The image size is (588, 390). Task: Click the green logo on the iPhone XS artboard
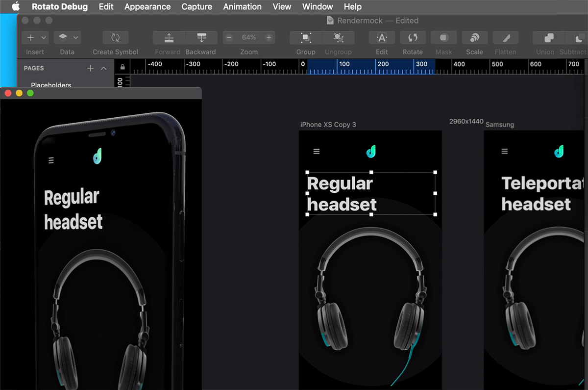click(x=371, y=152)
